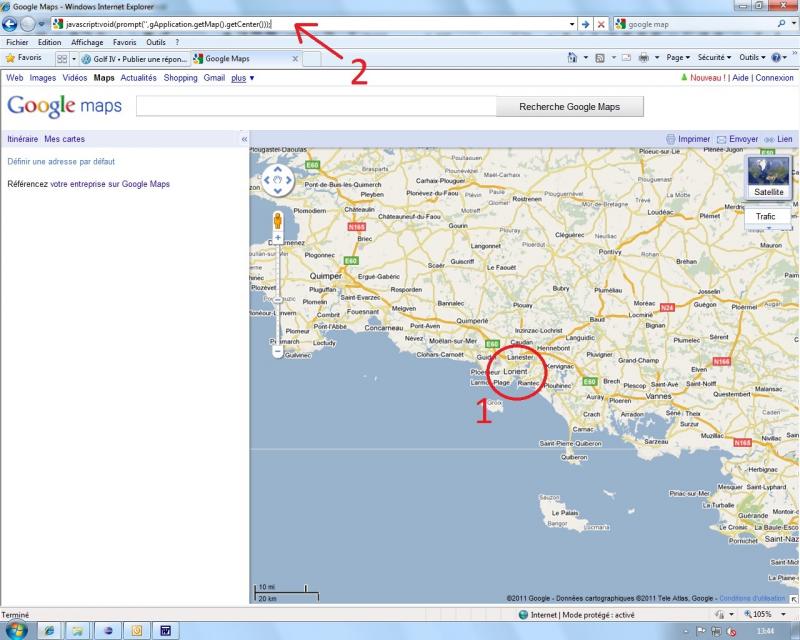Click 'Définir une adresse par défaut' link

point(61,161)
